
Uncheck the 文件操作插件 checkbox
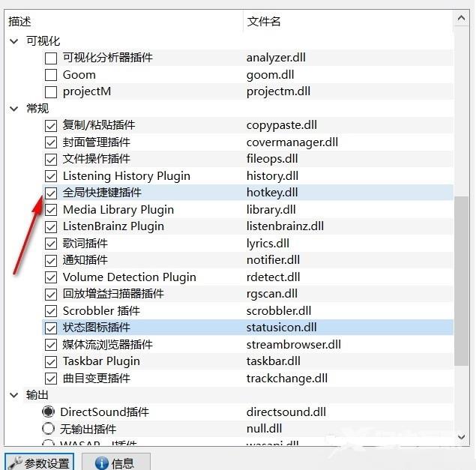(x=51, y=159)
